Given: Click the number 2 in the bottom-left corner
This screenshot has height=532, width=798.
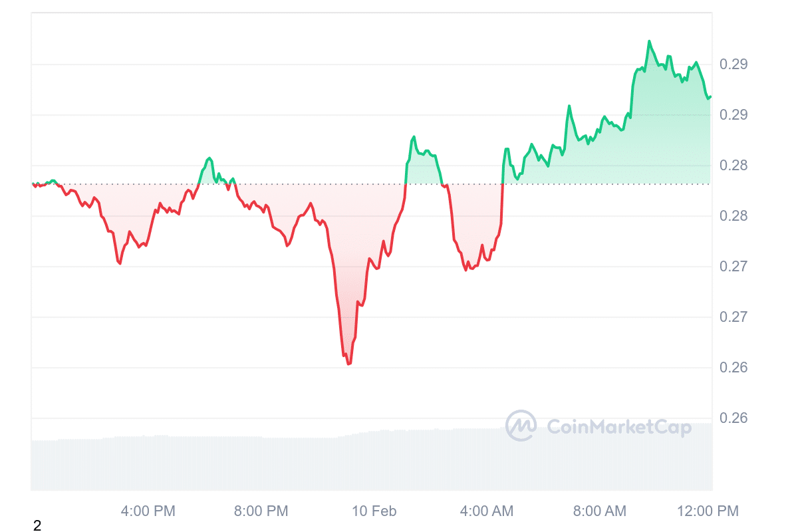Looking at the screenshot, I should tap(37, 526).
